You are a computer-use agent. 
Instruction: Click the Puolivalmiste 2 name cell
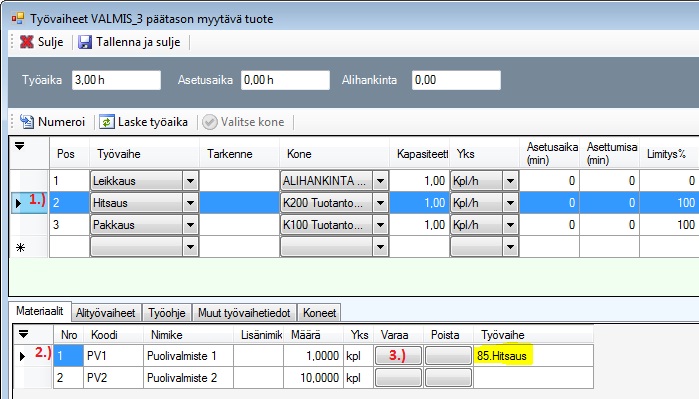(x=189, y=378)
